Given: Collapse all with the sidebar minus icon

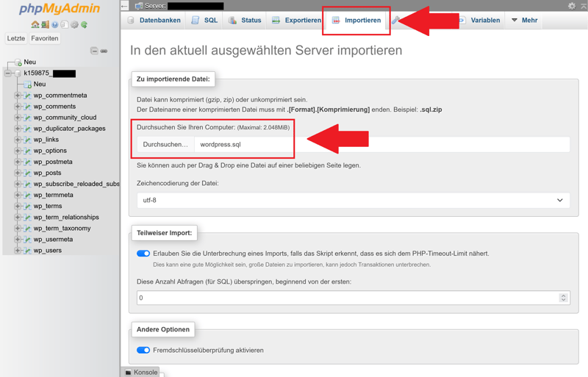Looking at the screenshot, I should (94, 51).
